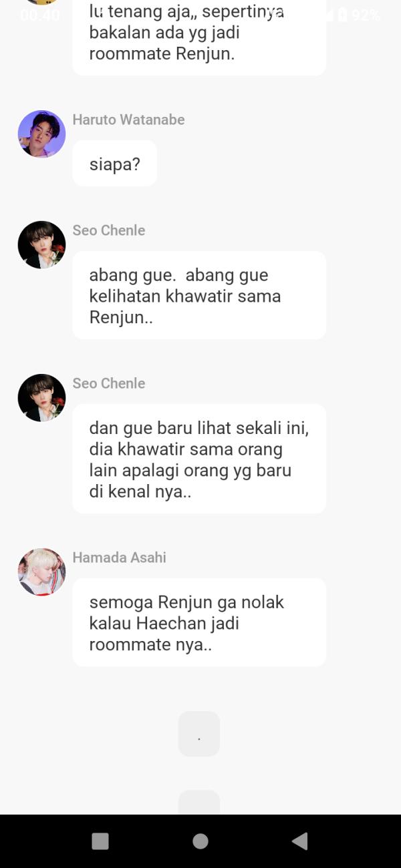Select the 'dan gue baru lihat' bubble
The image size is (401, 868).
(199, 459)
